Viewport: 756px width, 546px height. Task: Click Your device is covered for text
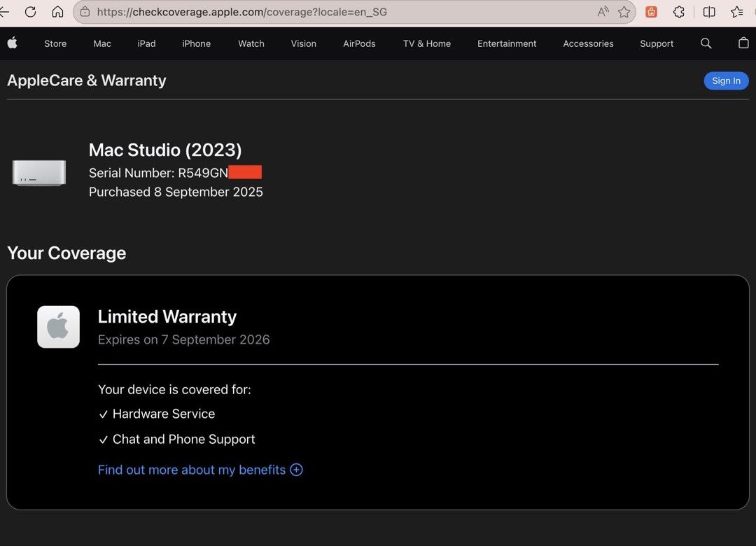[174, 389]
